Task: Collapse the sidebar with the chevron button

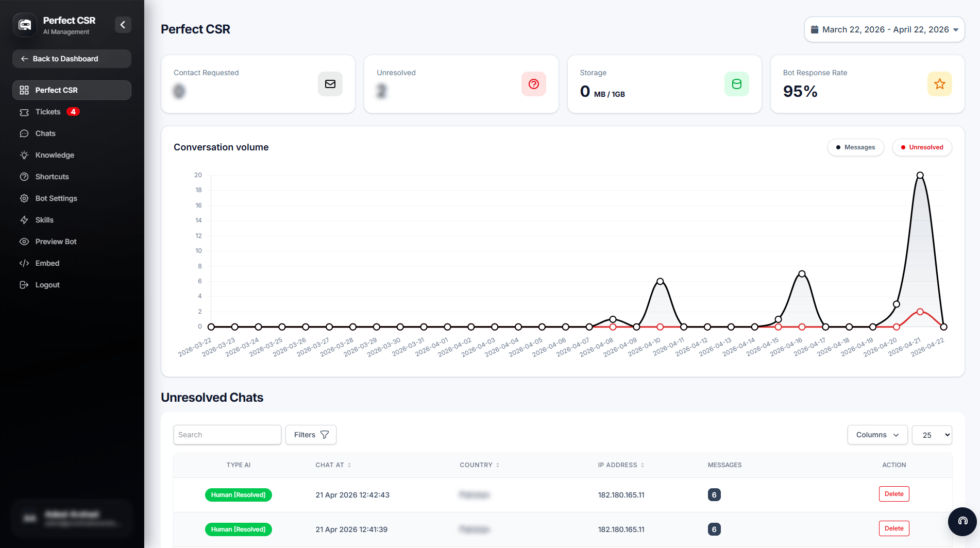Action: point(123,25)
